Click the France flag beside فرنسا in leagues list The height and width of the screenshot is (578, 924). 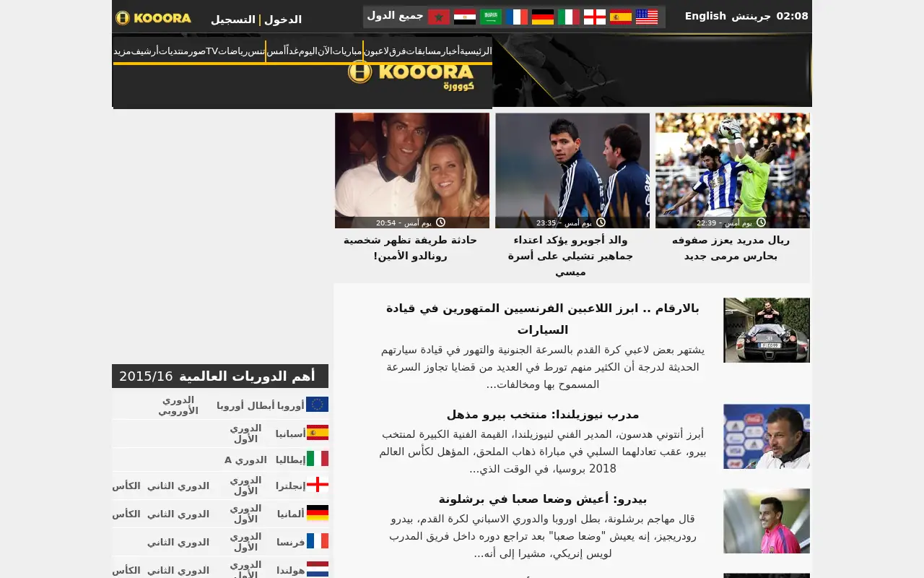point(317,541)
